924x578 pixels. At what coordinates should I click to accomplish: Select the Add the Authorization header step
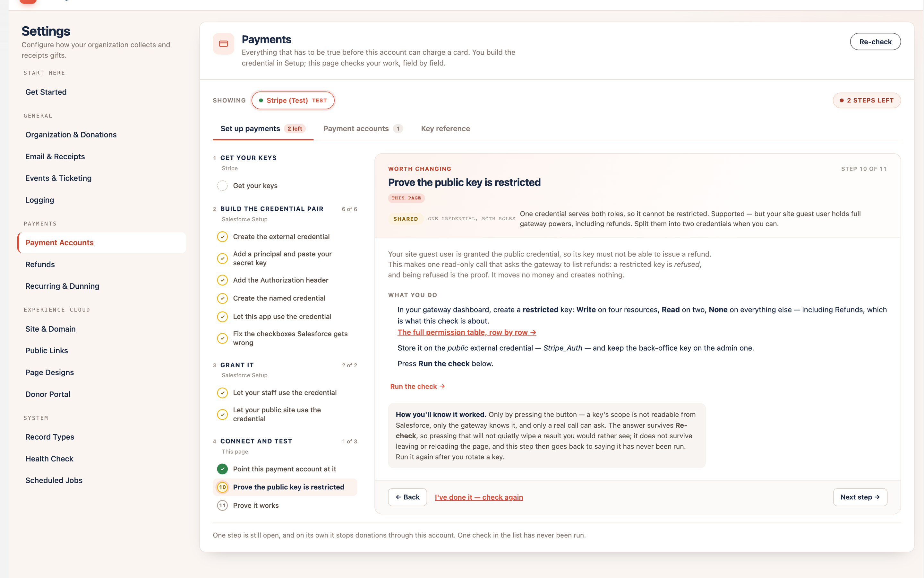click(285, 280)
